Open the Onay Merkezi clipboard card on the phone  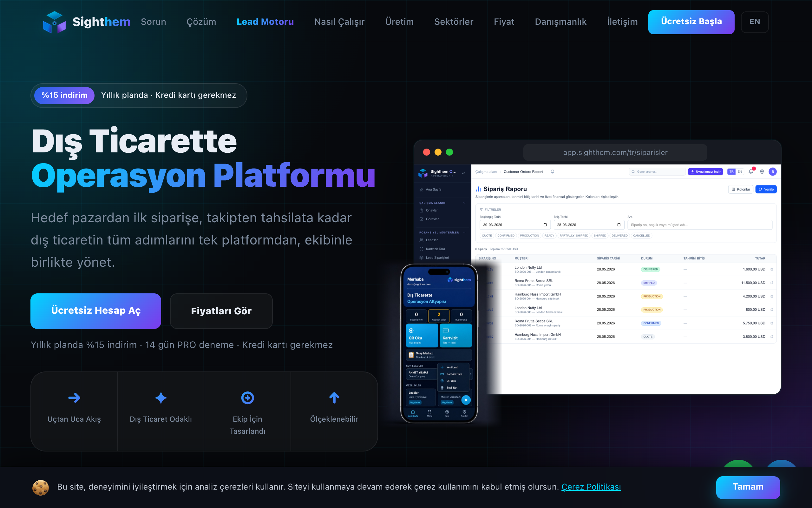[x=439, y=355]
